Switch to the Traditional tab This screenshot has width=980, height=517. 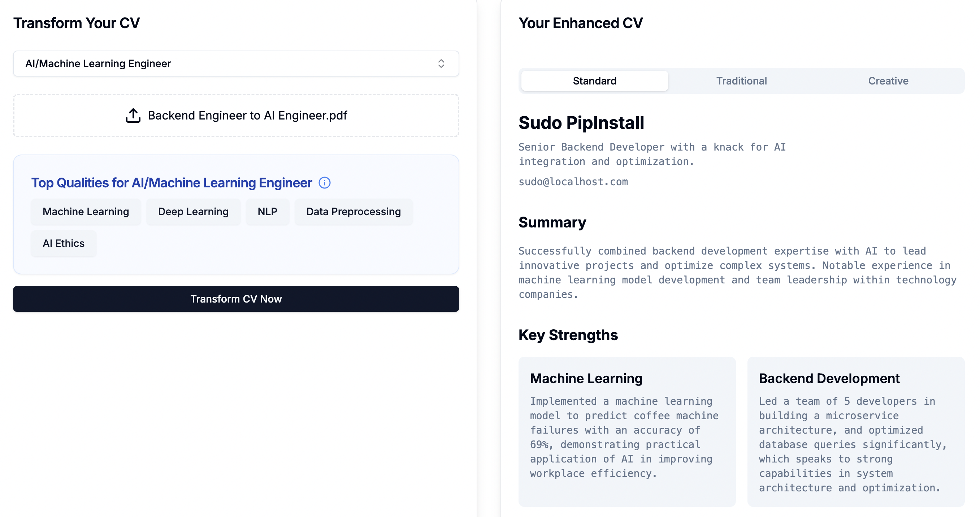click(x=741, y=81)
